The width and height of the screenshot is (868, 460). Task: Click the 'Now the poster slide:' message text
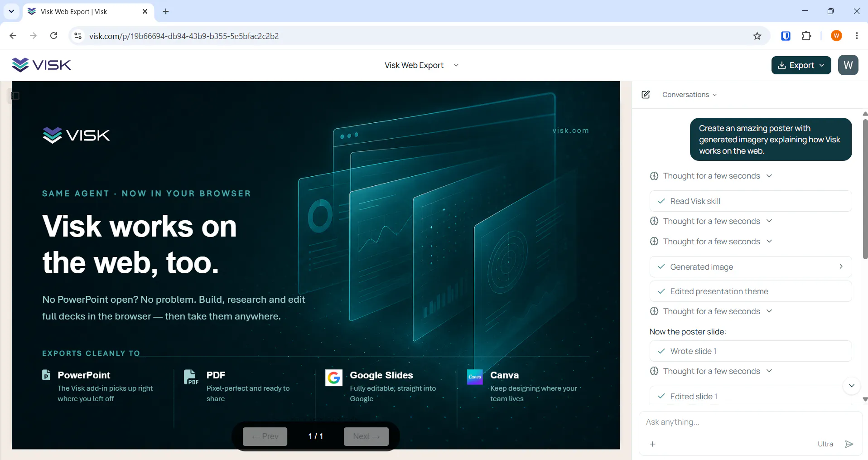(688, 332)
